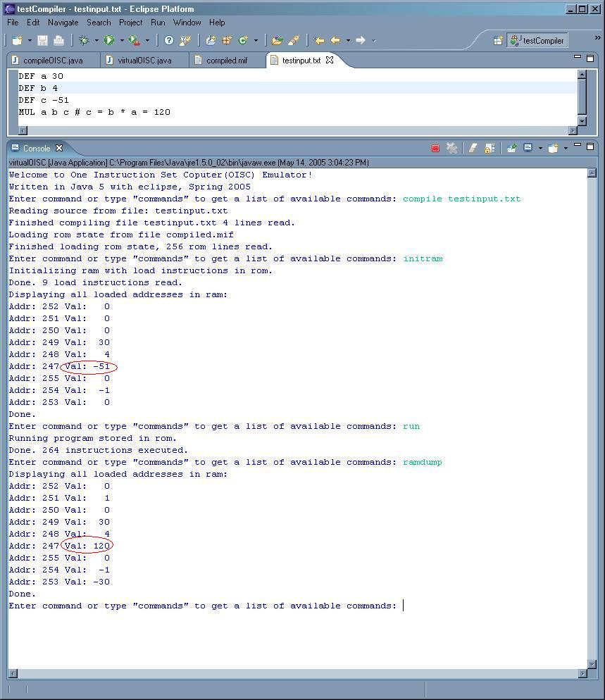This screenshot has height=700, width=605.
Task: Click the console command prompt input line at bottom
Action: click(206, 606)
